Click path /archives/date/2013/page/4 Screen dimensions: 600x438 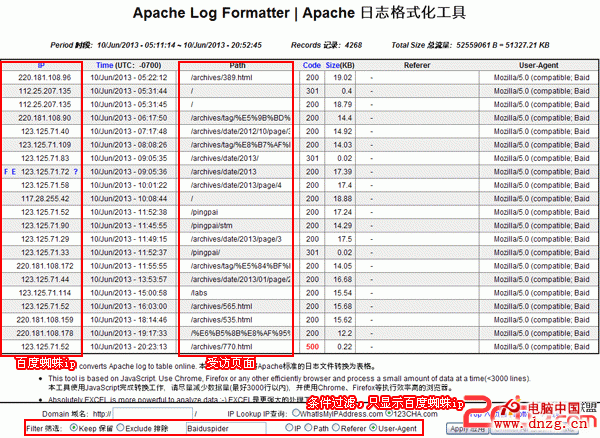[236, 186]
